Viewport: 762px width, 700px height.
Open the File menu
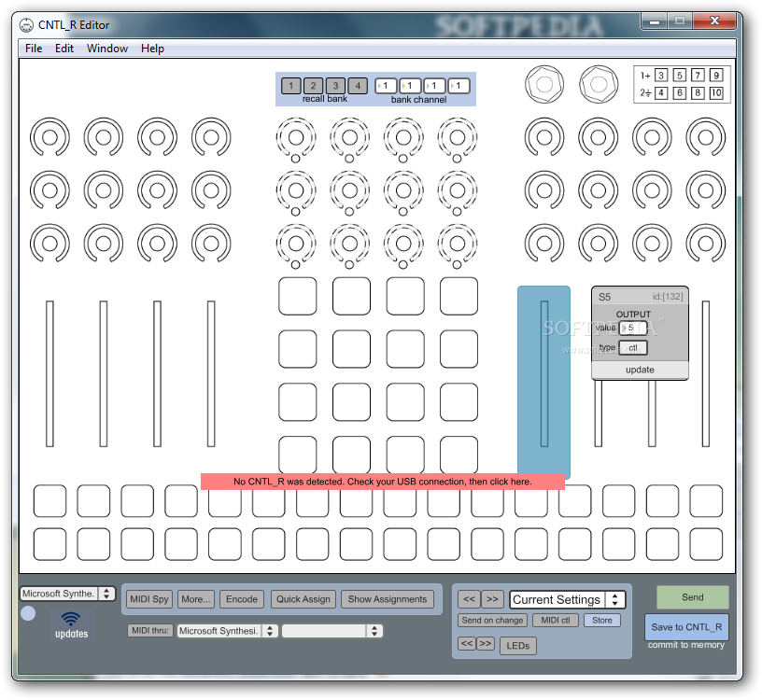pos(34,49)
